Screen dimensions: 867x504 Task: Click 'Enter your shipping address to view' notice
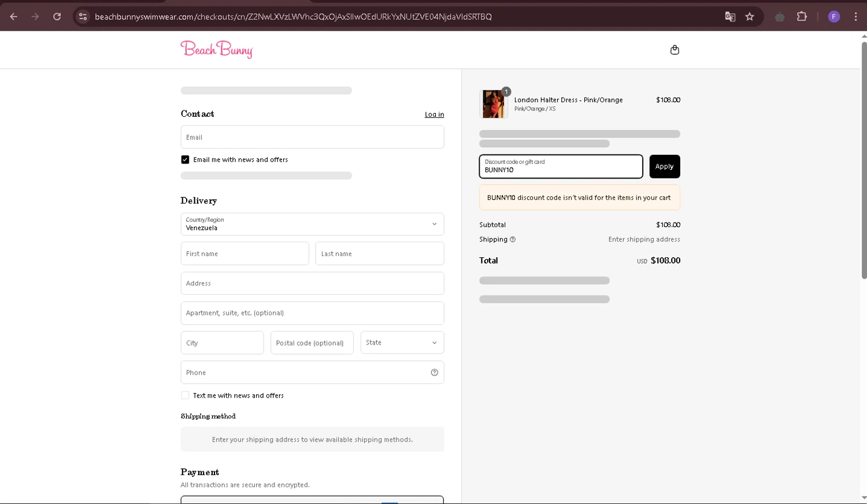tap(312, 440)
